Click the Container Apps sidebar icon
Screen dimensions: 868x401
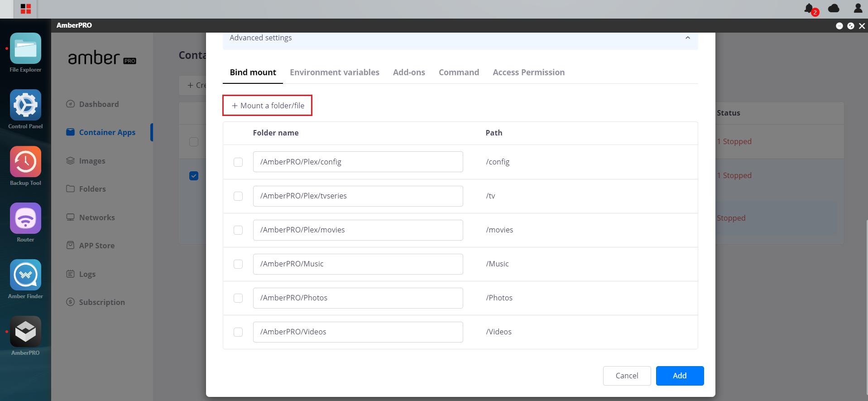[70, 132]
